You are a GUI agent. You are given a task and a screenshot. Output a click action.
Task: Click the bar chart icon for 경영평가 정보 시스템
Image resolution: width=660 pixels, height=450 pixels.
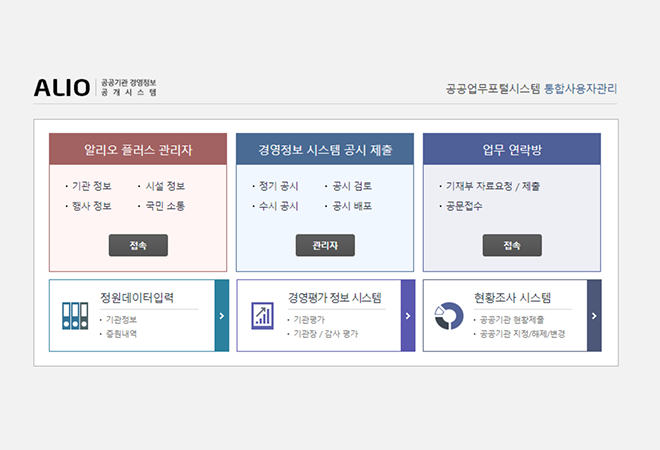pos(262,316)
